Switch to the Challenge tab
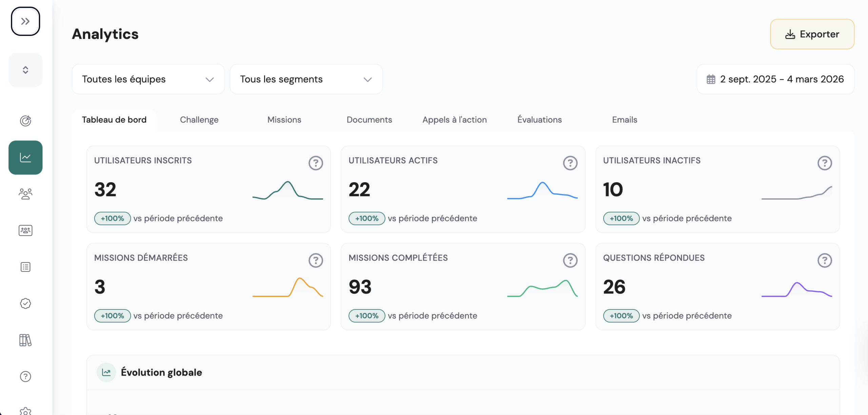Viewport: 868px width, 415px height. point(199,120)
